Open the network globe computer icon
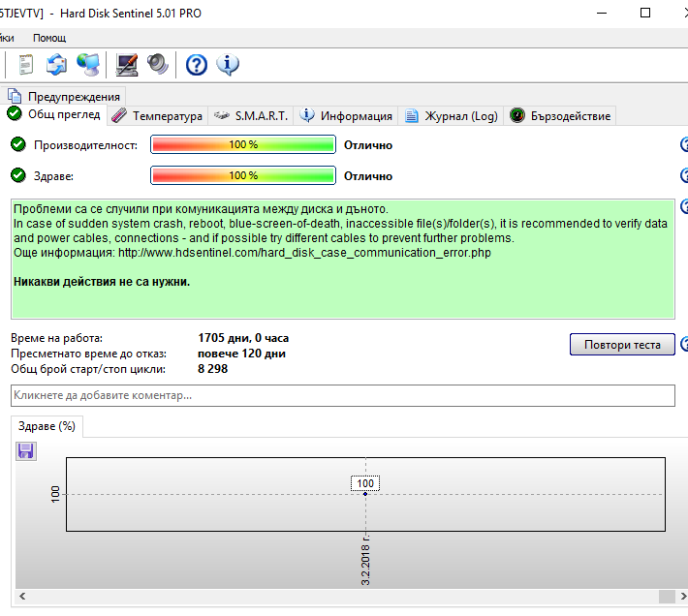 (88, 65)
